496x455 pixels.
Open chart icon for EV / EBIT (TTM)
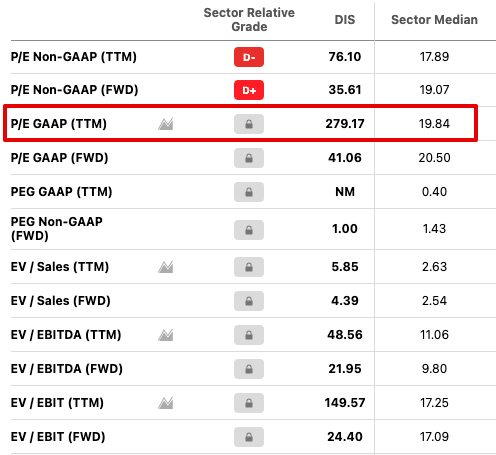pyautogui.click(x=166, y=403)
